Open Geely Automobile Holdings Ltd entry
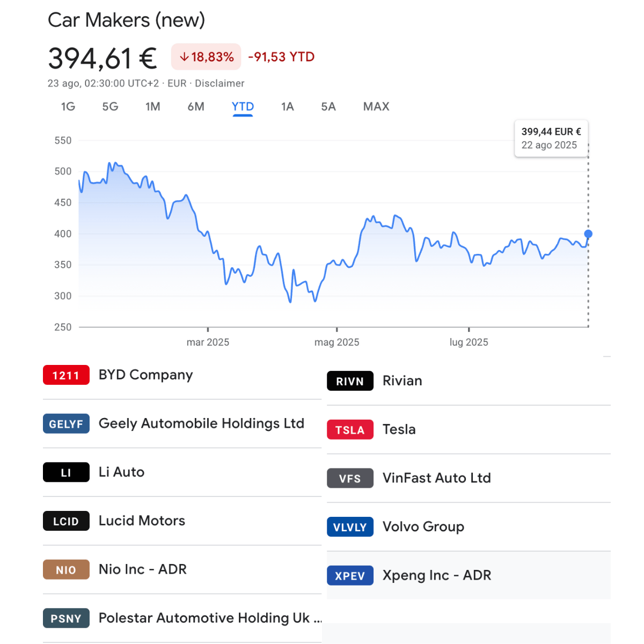The height and width of the screenshot is (644, 644). click(201, 423)
